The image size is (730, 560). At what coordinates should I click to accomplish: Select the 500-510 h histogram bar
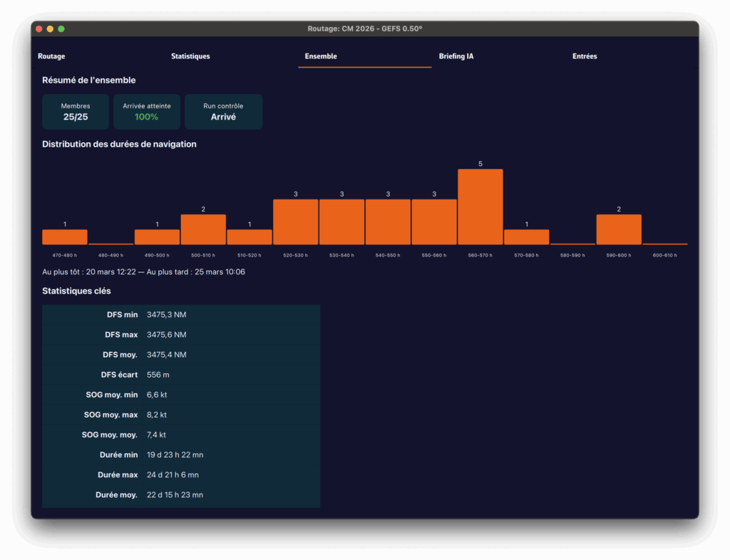[x=203, y=229]
